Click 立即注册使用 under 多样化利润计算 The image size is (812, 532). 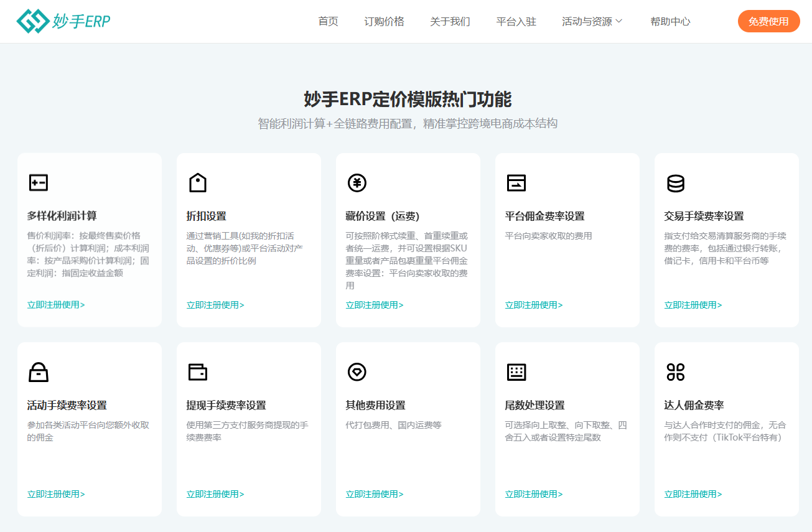pyautogui.click(x=56, y=305)
